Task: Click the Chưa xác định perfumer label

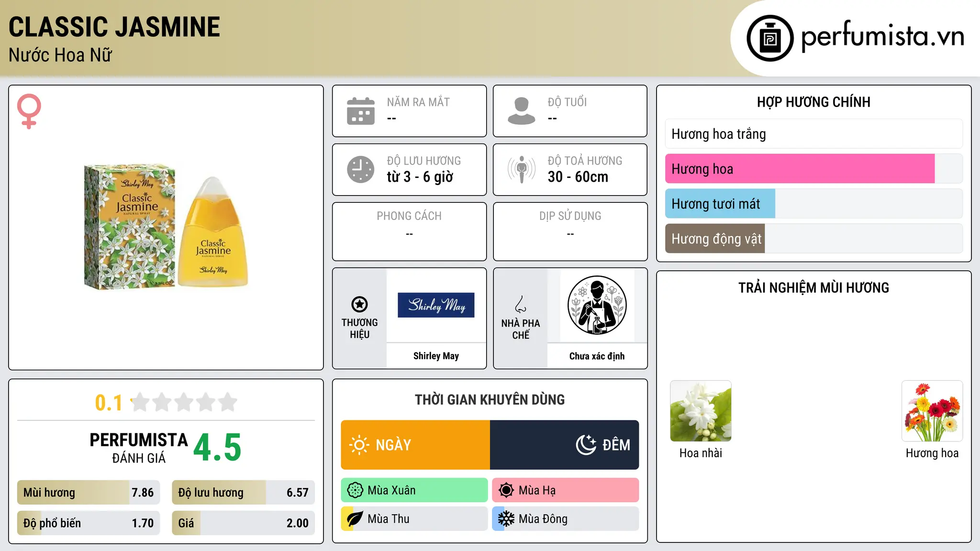Action: [x=597, y=356]
